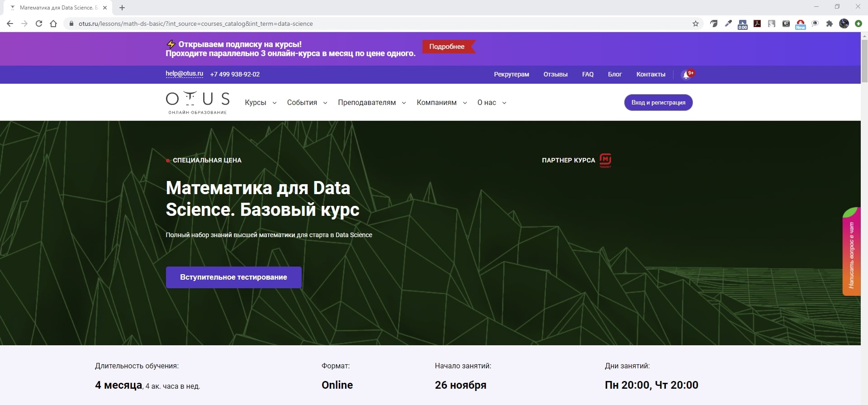This screenshot has width=868, height=405.
Task: Click Вход и регистрация button
Action: pyautogui.click(x=659, y=102)
